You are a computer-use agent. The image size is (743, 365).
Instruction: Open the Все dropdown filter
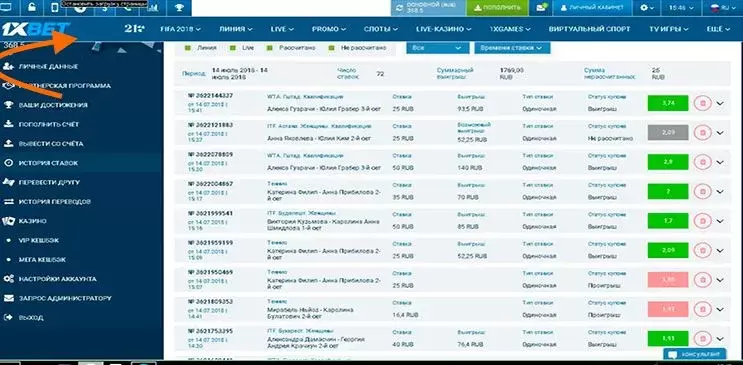pyautogui.click(x=437, y=48)
